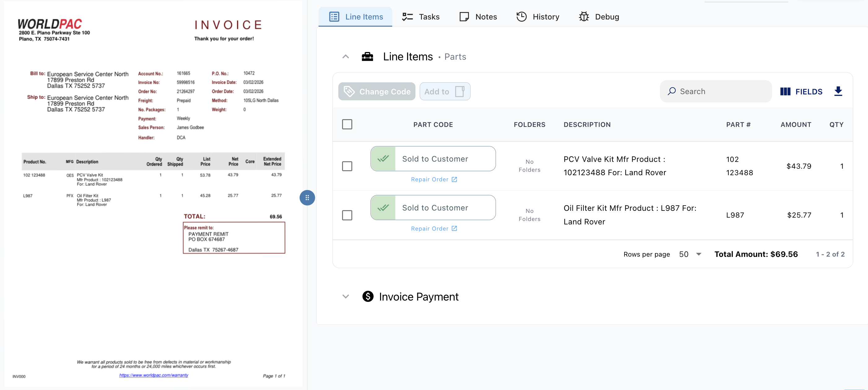Open Repair Order link for PCV Valve Kit
The image size is (868, 390).
[x=434, y=180]
